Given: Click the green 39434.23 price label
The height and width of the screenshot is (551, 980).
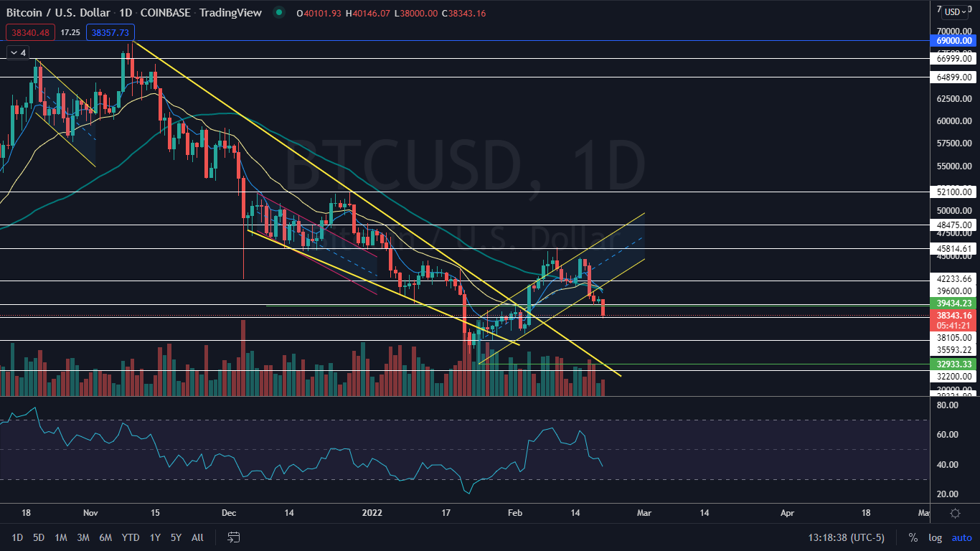Looking at the screenshot, I should coord(955,304).
